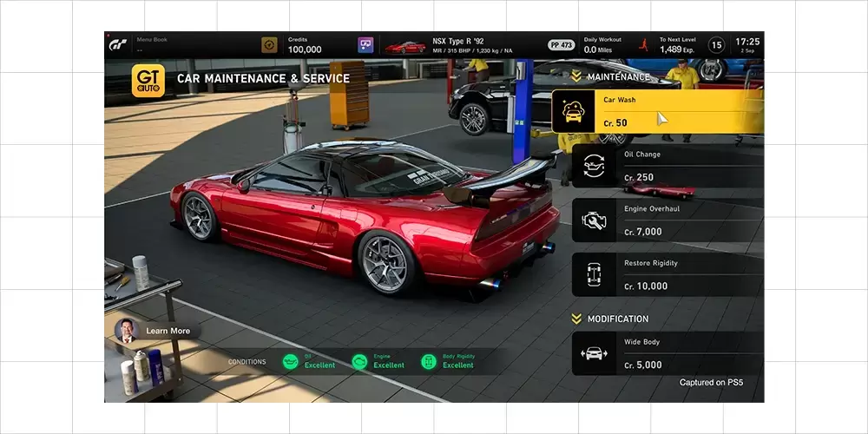Click the CAR MAINTENANCE & SERVICE heading
The width and height of the screenshot is (868, 434).
click(x=264, y=79)
